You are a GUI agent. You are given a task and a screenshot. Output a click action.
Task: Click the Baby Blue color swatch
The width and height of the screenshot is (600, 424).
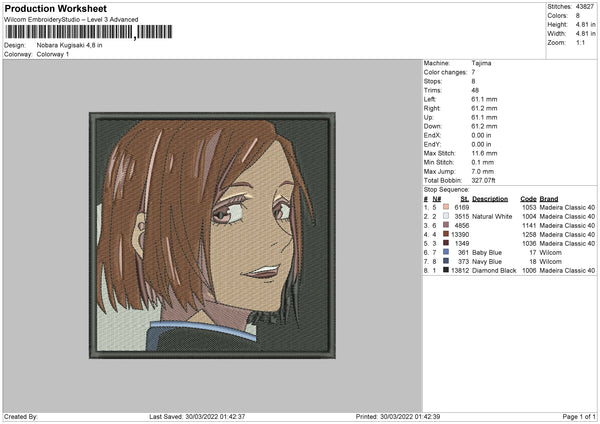(446, 252)
